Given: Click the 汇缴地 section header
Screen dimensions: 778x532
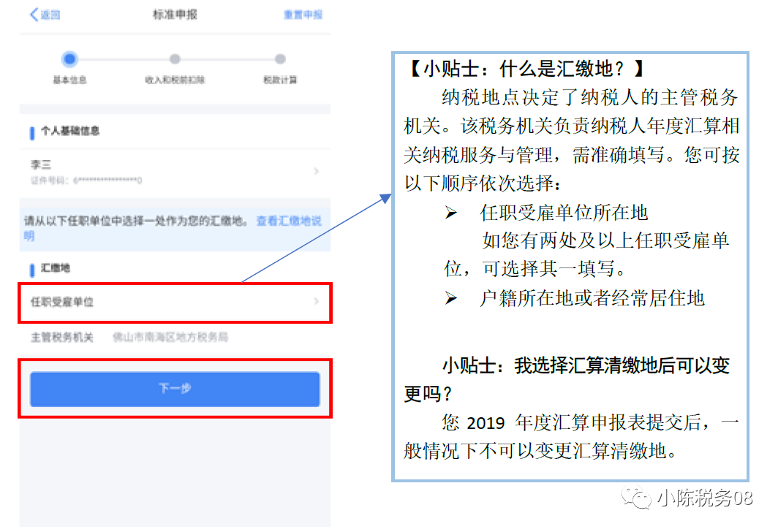Looking at the screenshot, I should 55,268.
